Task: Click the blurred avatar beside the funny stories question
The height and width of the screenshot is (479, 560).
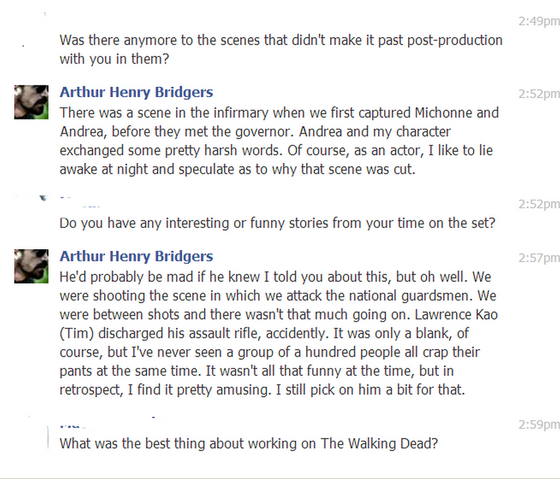Action: [31, 199]
